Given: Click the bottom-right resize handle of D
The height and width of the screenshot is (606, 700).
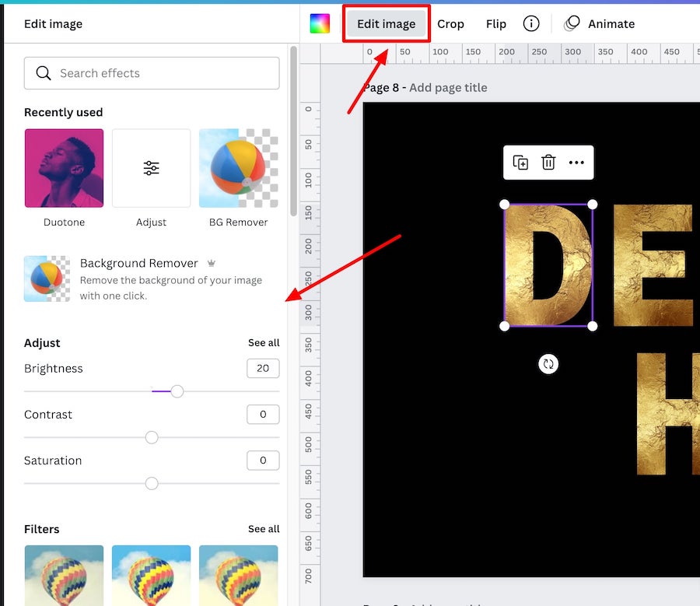Looking at the screenshot, I should [593, 327].
